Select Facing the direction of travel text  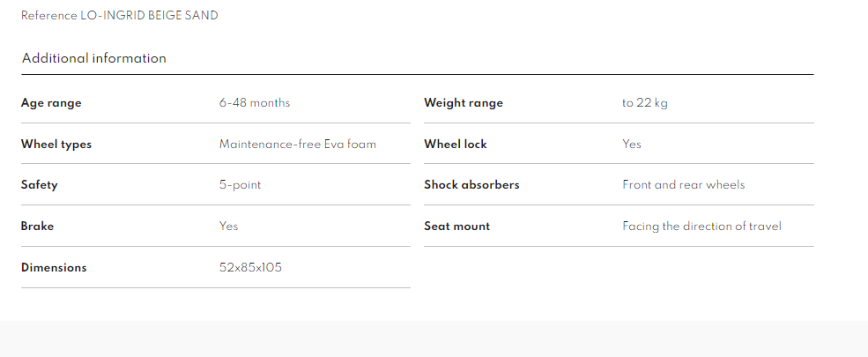point(701,226)
